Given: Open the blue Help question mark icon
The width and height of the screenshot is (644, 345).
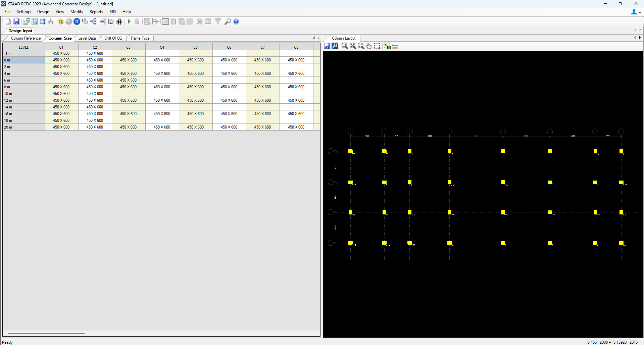Looking at the screenshot, I should tap(236, 21).
